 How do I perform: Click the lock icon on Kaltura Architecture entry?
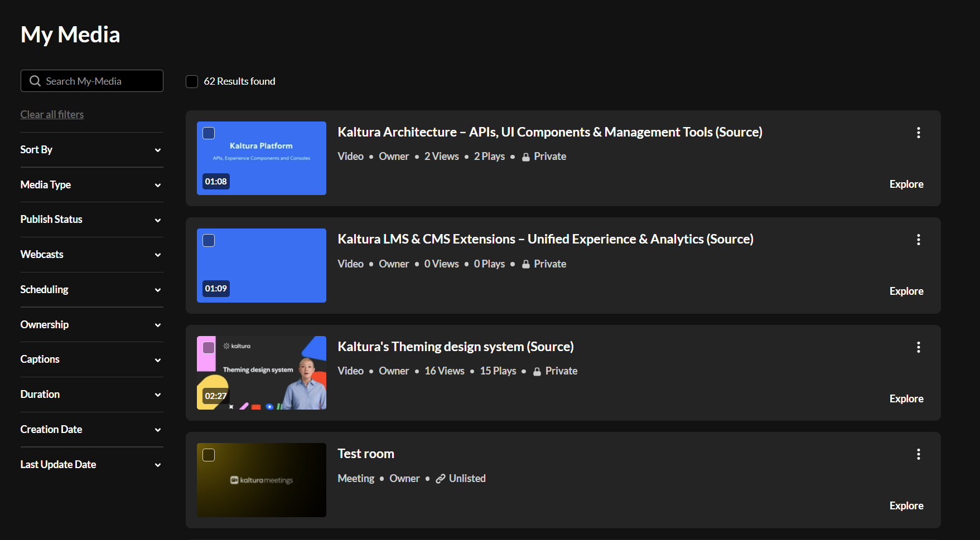525,157
